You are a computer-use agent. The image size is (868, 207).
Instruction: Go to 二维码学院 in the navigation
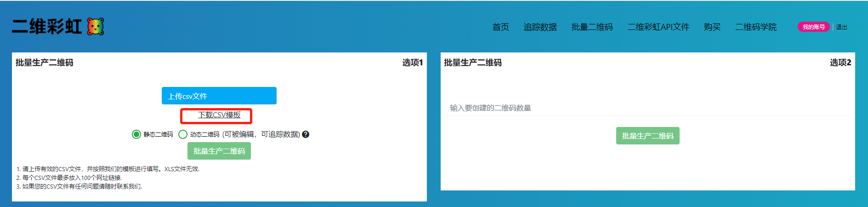(x=756, y=27)
